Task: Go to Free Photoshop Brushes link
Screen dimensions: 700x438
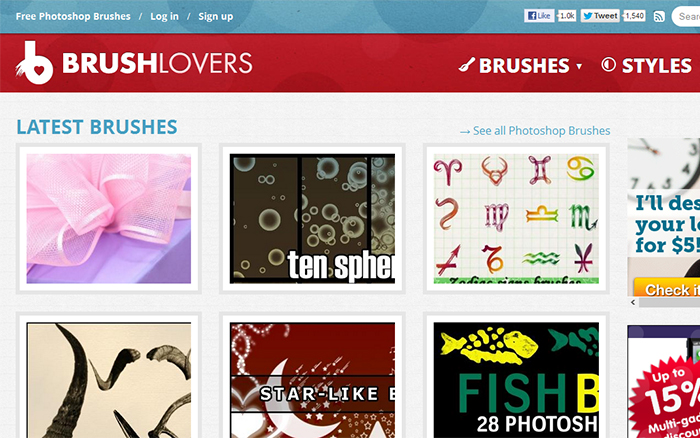Action: pyautogui.click(x=73, y=17)
